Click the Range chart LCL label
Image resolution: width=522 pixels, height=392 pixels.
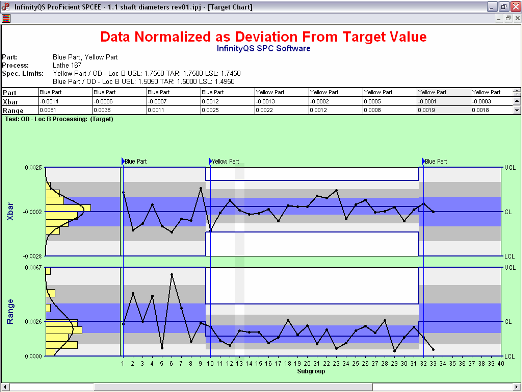(510, 356)
